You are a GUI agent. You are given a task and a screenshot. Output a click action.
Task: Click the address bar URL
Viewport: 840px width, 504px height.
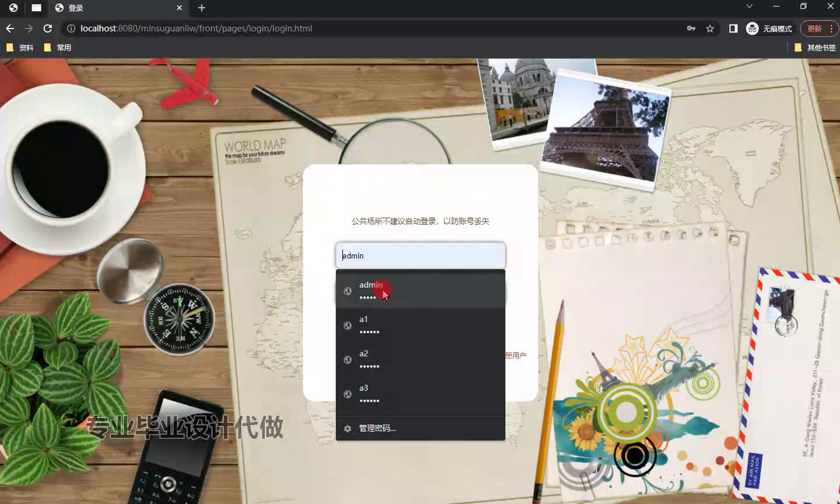tap(196, 28)
